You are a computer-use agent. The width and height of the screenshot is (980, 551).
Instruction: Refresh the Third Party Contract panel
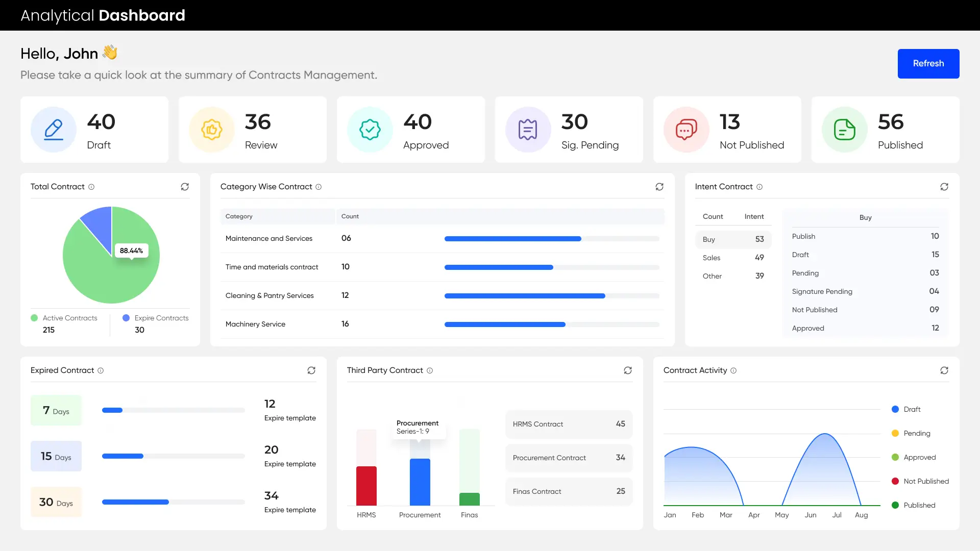coord(628,370)
